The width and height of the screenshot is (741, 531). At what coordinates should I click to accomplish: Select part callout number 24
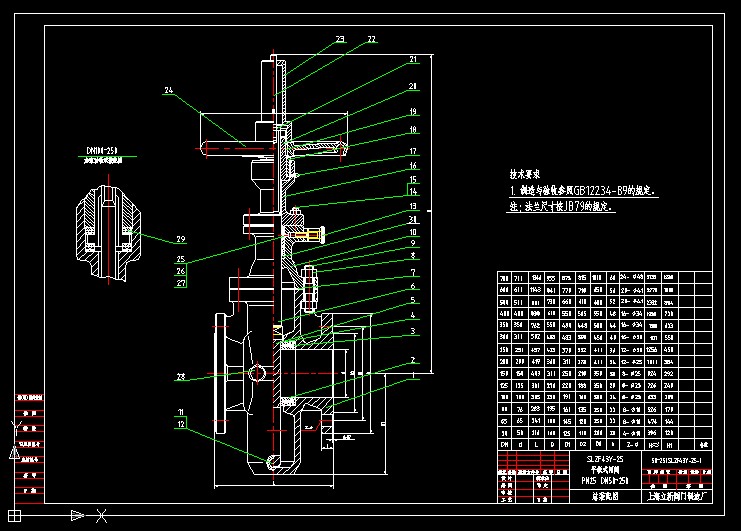168,91
